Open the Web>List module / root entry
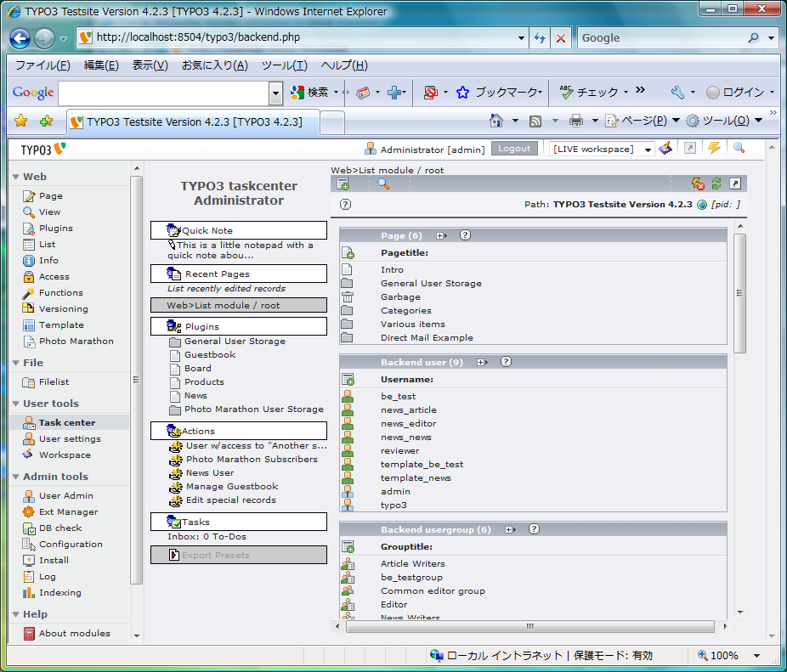Viewport: 787px width, 672px height. [x=239, y=305]
